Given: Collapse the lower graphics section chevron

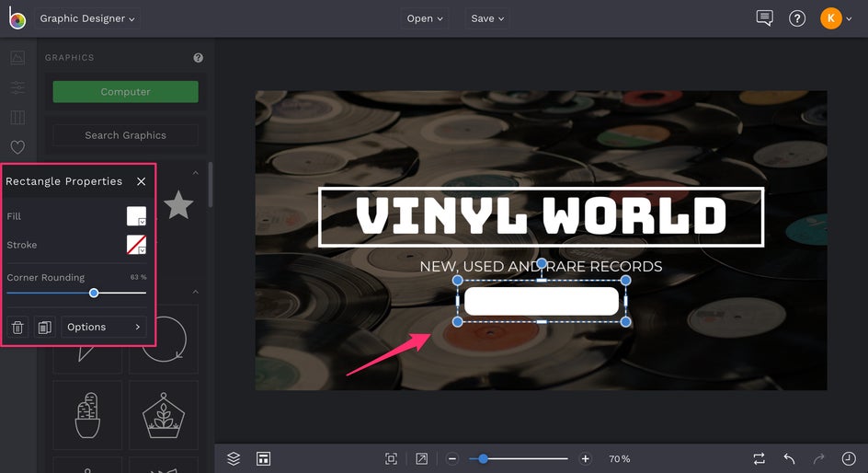Looking at the screenshot, I should pos(196,292).
